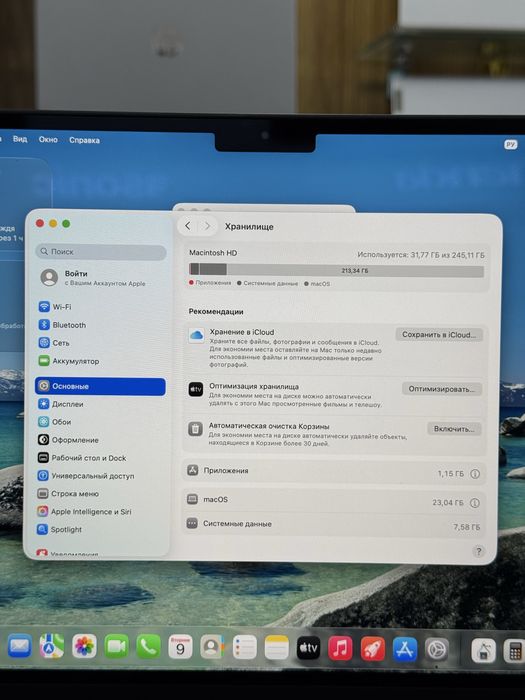Open App Store from the Dock

point(404,649)
